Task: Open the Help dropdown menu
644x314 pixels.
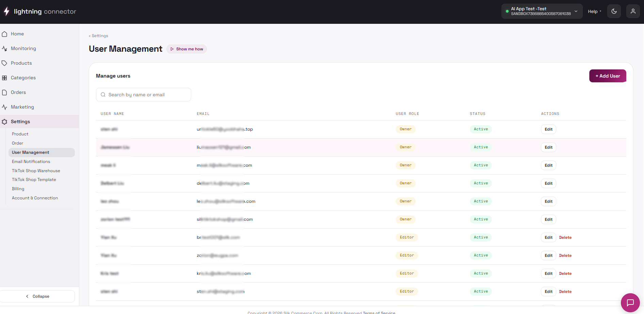Action: click(x=595, y=11)
